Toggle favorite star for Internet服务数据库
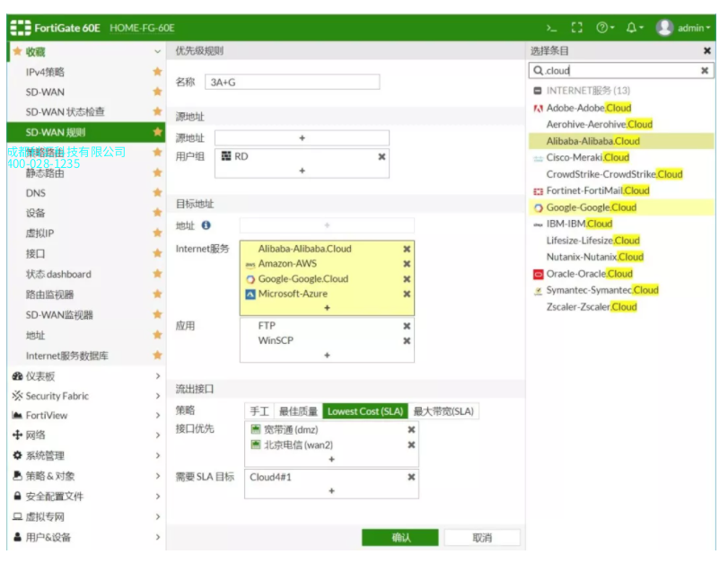Screen dimensions: 728x563 (x=157, y=356)
